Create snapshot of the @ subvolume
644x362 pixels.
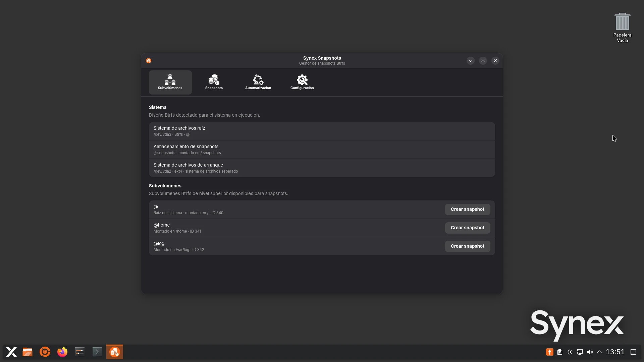(468, 209)
